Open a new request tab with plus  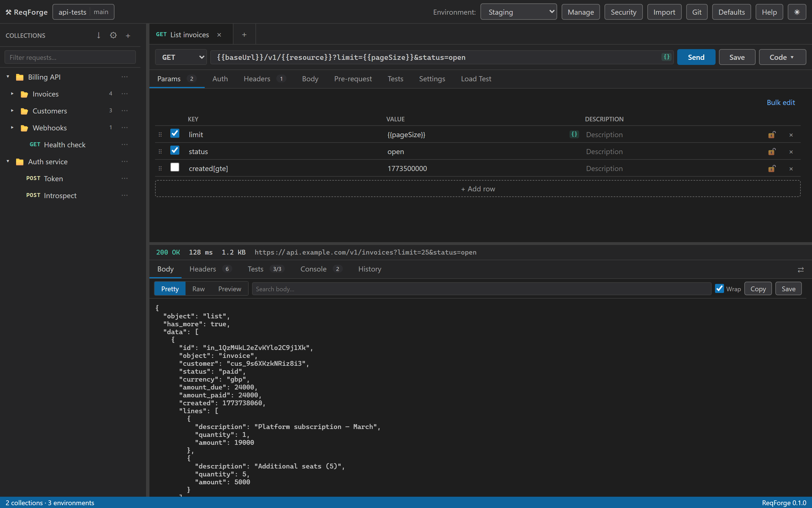tap(244, 35)
